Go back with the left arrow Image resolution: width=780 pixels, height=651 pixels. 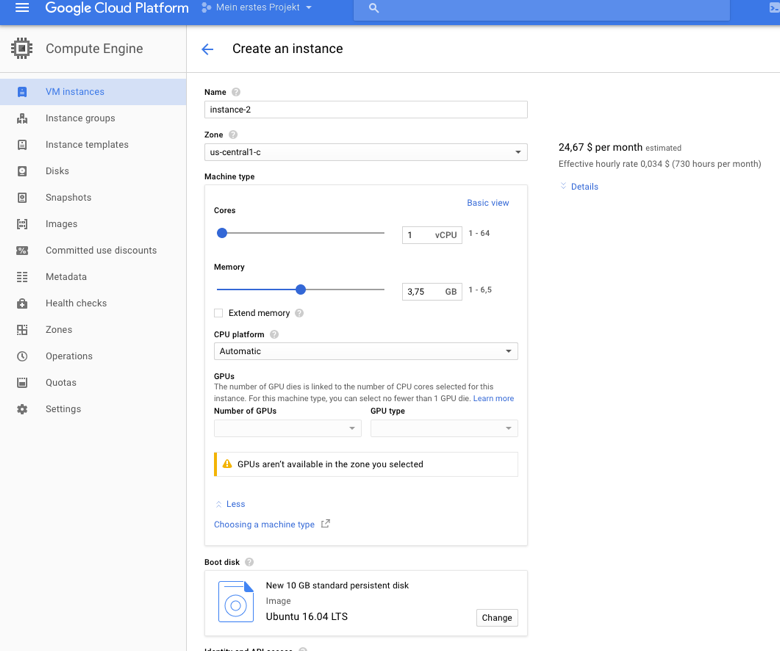tap(207, 49)
